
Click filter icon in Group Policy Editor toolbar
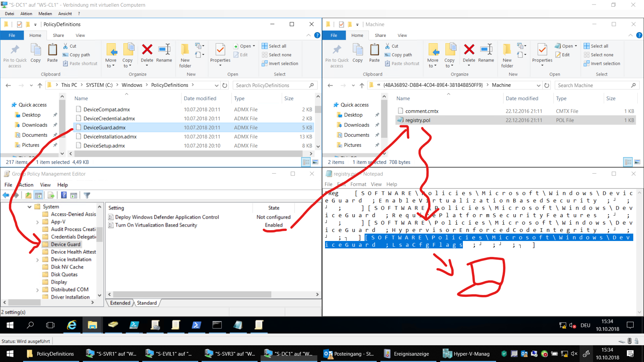87,195
